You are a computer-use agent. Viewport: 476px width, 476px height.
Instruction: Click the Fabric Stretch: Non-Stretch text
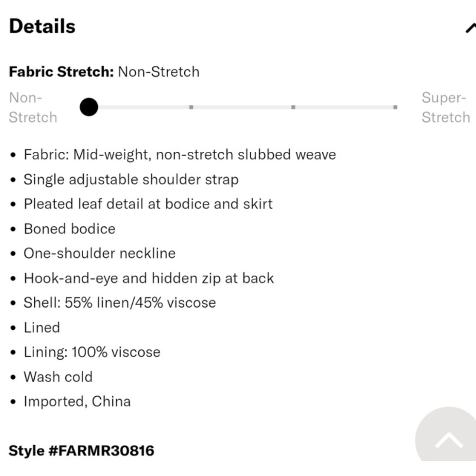104,72
